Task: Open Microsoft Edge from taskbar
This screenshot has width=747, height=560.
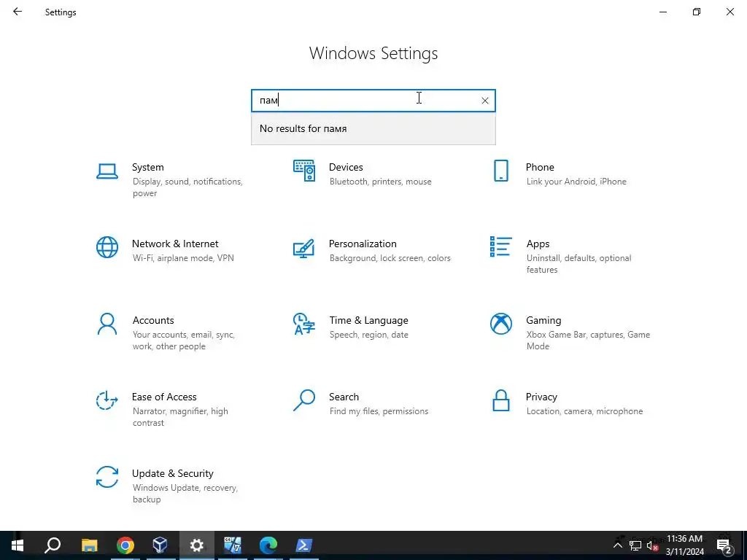Action: (268, 545)
